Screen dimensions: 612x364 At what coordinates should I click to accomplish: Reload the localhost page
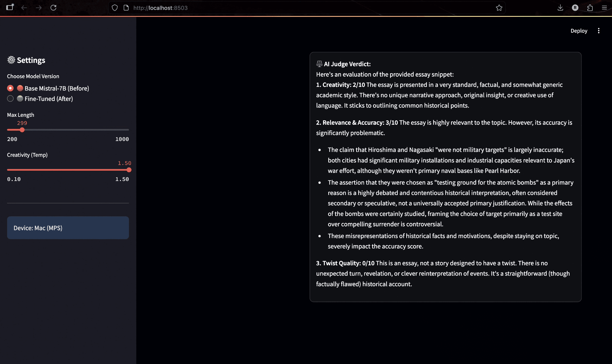tap(53, 8)
